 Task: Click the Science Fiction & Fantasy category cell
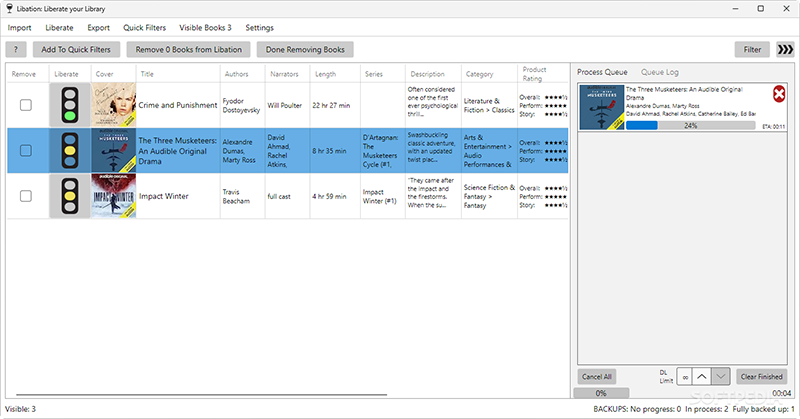[489, 196]
